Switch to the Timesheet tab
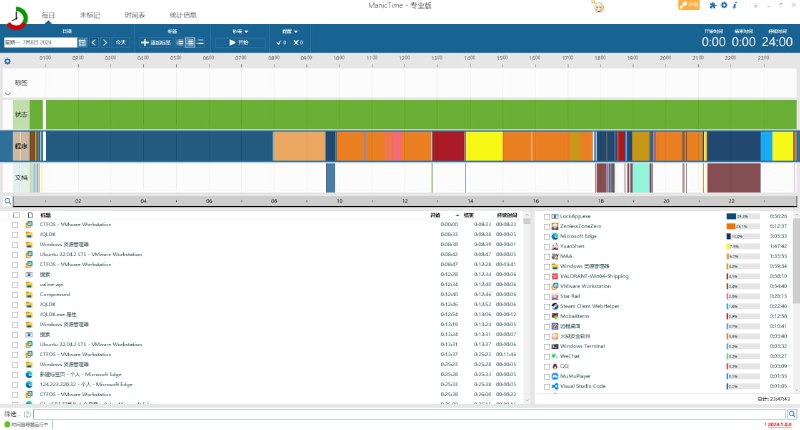The height and width of the screenshot is (430, 800). (139, 16)
